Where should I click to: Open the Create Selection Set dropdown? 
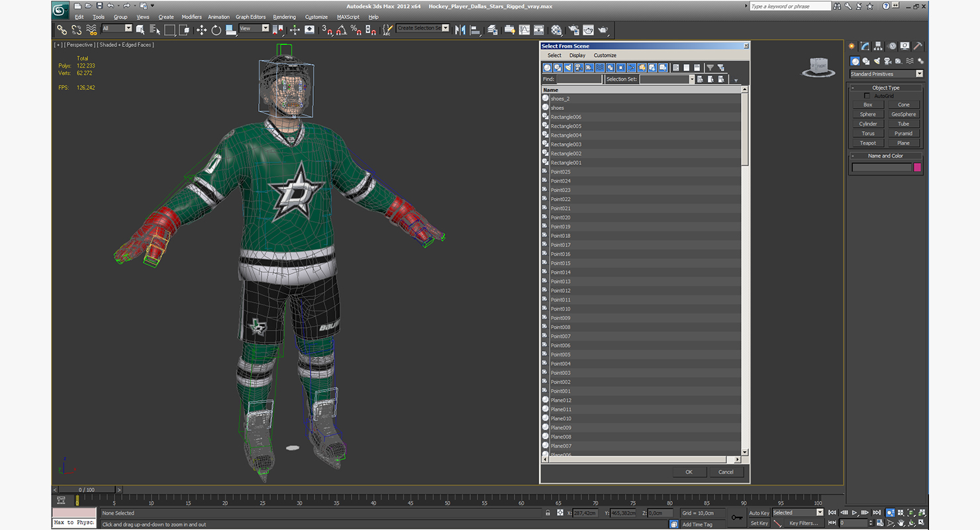(446, 28)
